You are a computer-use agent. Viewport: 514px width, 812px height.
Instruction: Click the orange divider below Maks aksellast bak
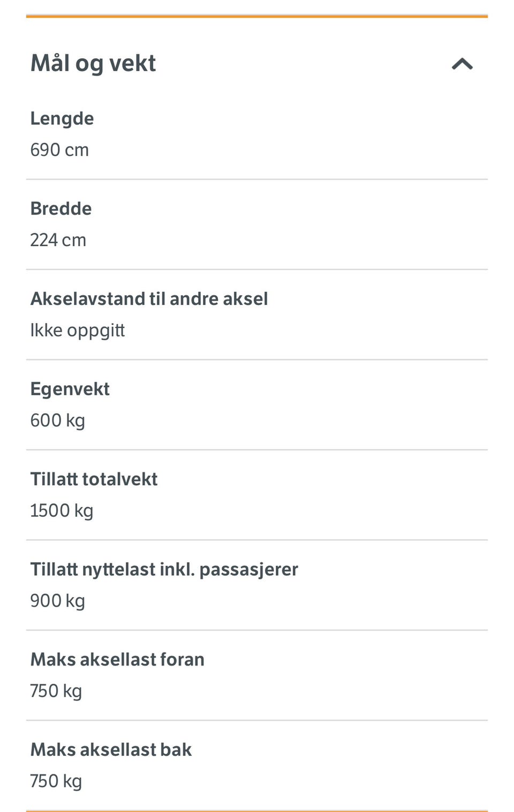[257, 810]
